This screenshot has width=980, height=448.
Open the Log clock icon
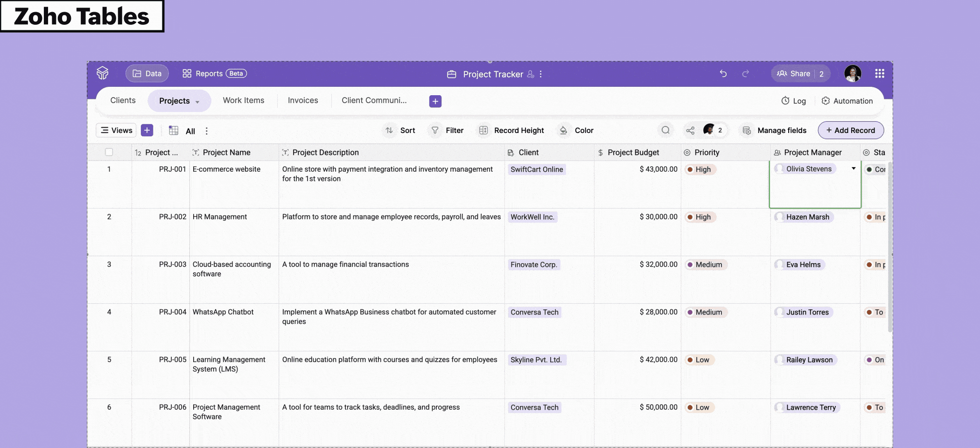(785, 101)
